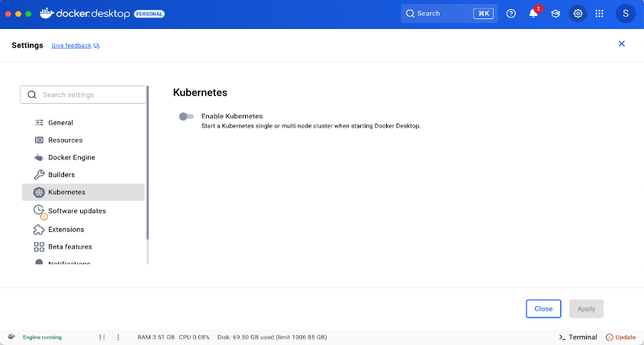Select Builders settings section

pyautogui.click(x=83, y=175)
